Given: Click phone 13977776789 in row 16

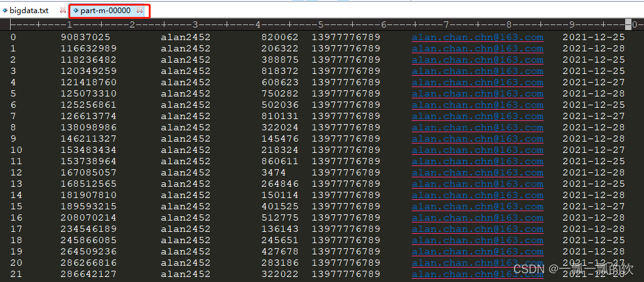Looking at the screenshot, I should tap(346, 217).
